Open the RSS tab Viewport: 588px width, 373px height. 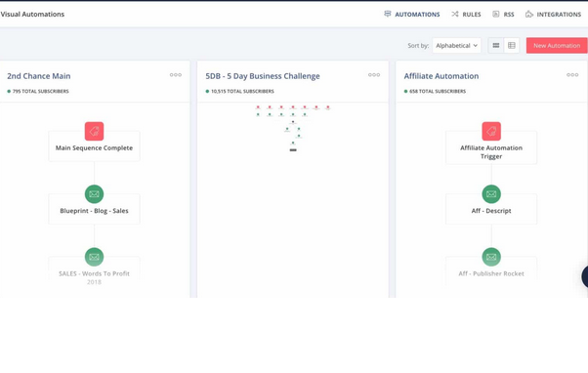(503, 15)
